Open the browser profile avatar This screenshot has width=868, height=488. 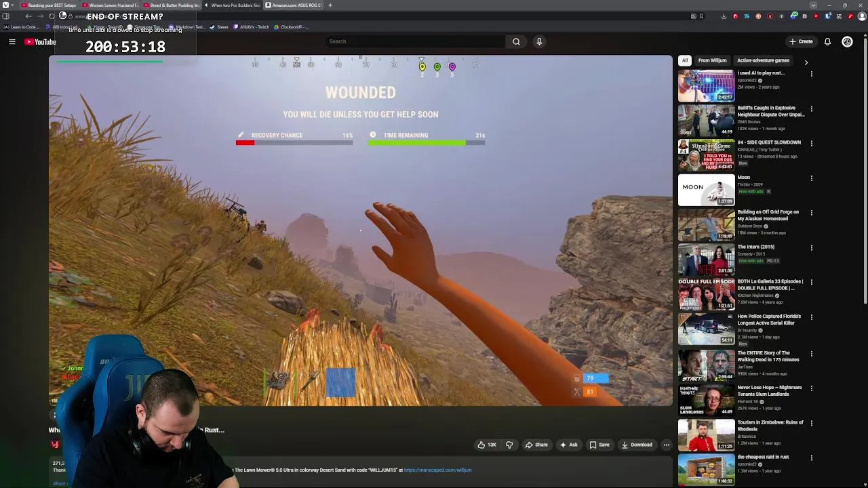click(x=862, y=16)
